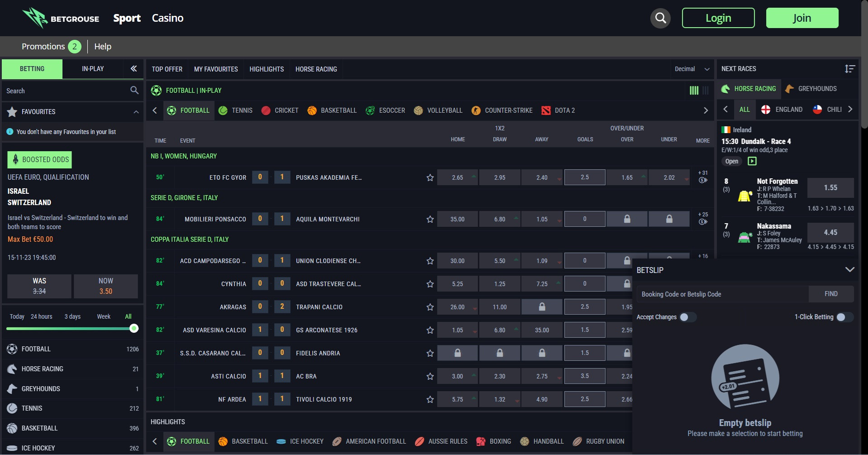Screen dimensions: 868x455
Task: Open the Counter-Strike sport filter
Action: point(502,110)
